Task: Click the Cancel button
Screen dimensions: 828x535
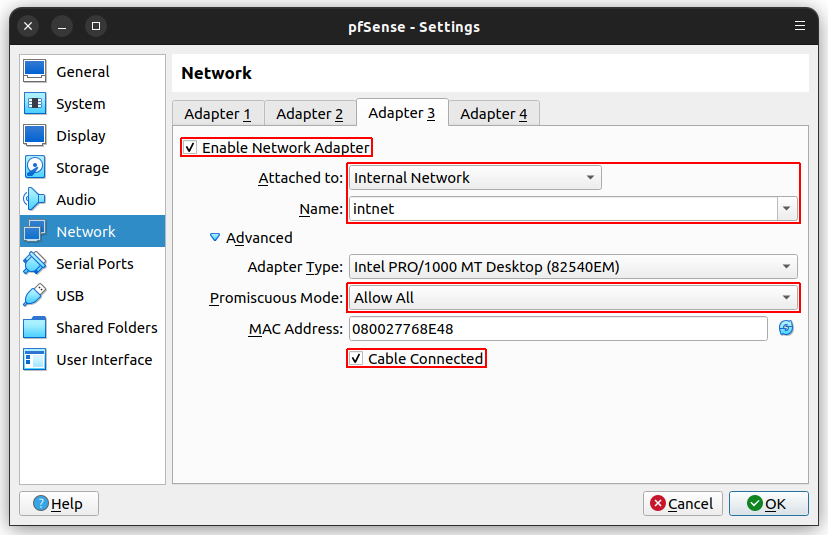Action: click(x=682, y=503)
